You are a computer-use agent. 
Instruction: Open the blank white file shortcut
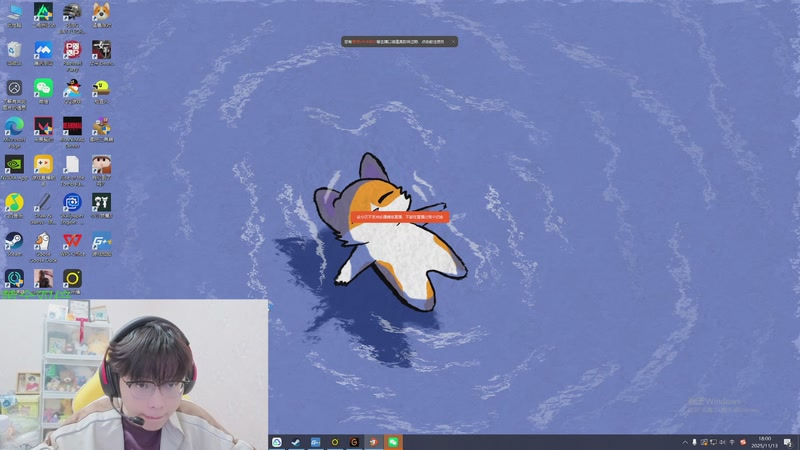72,169
